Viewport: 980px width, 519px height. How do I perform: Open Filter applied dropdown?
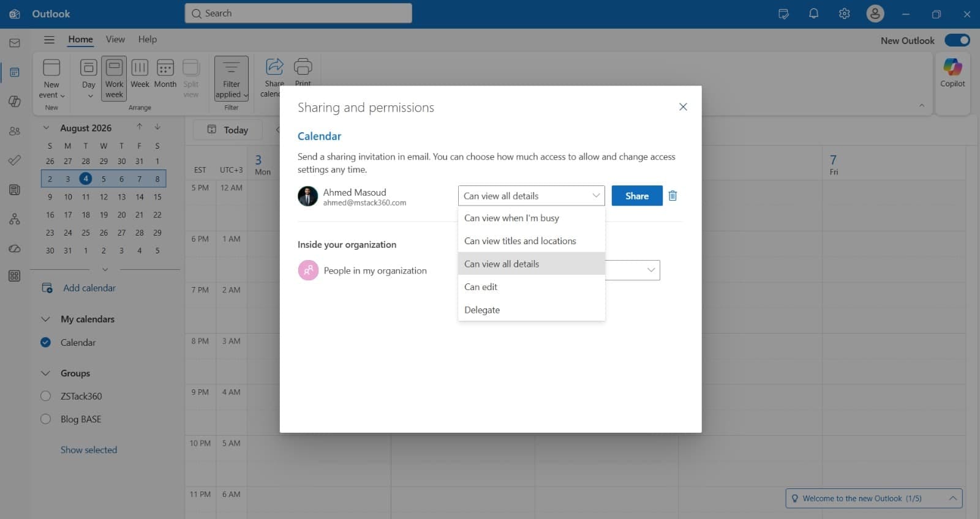pos(232,78)
